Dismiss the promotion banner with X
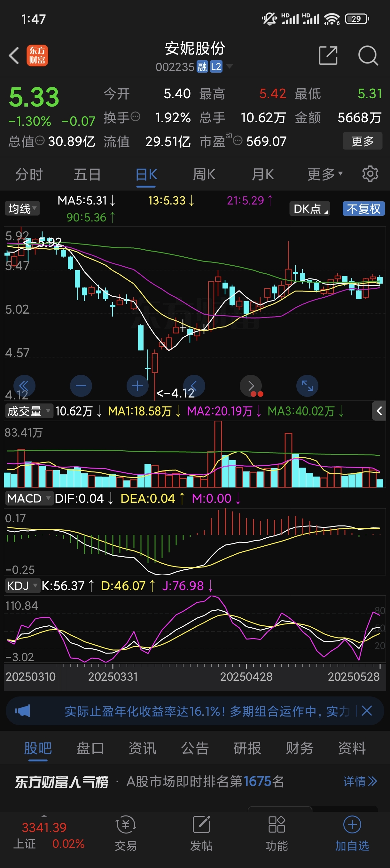The height and width of the screenshot is (868, 390). pyautogui.click(x=366, y=711)
